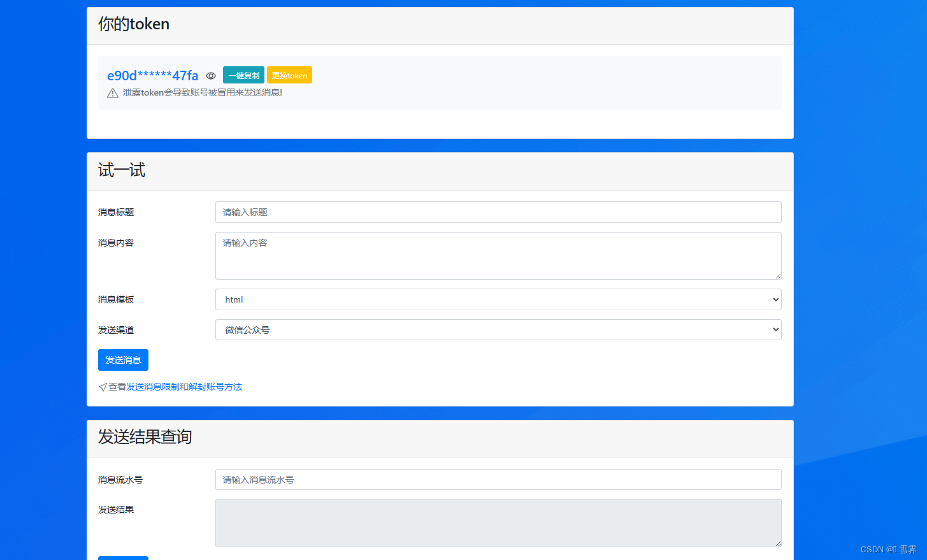Open the 发送渠道 微信公众号 dropdown

click(x=498, y=330)
